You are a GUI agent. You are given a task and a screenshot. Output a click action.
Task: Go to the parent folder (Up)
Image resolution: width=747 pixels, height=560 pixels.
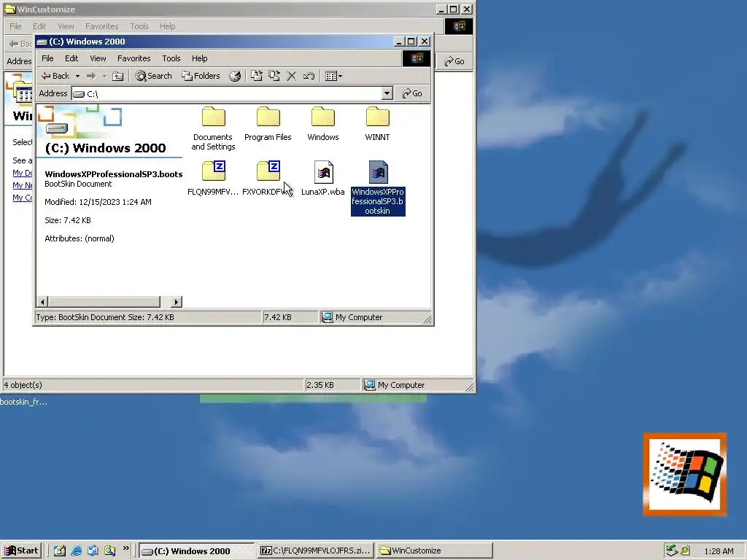click(x=117, y=76)
